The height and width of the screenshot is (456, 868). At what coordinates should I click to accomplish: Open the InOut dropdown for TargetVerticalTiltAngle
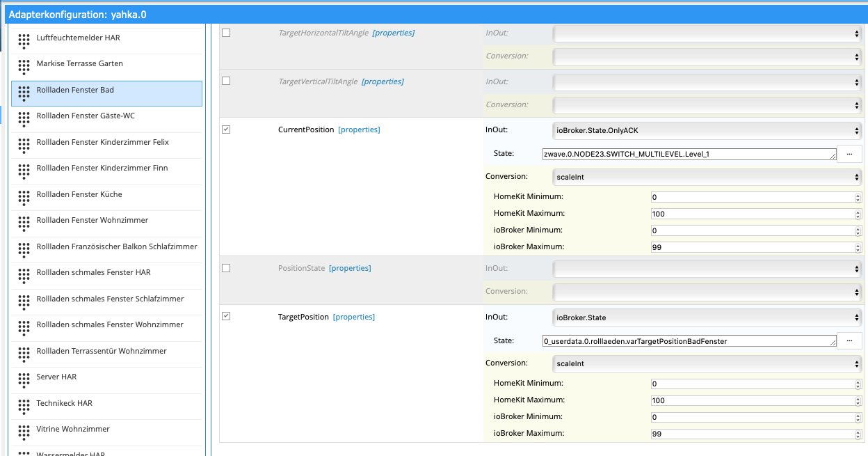[x=707, y=82]
